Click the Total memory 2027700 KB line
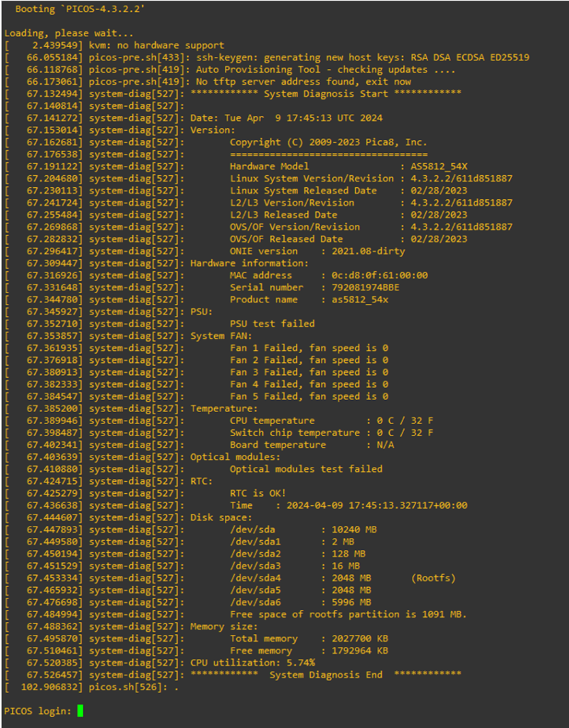Screen dimensions: 569x728 pos(309,638)
